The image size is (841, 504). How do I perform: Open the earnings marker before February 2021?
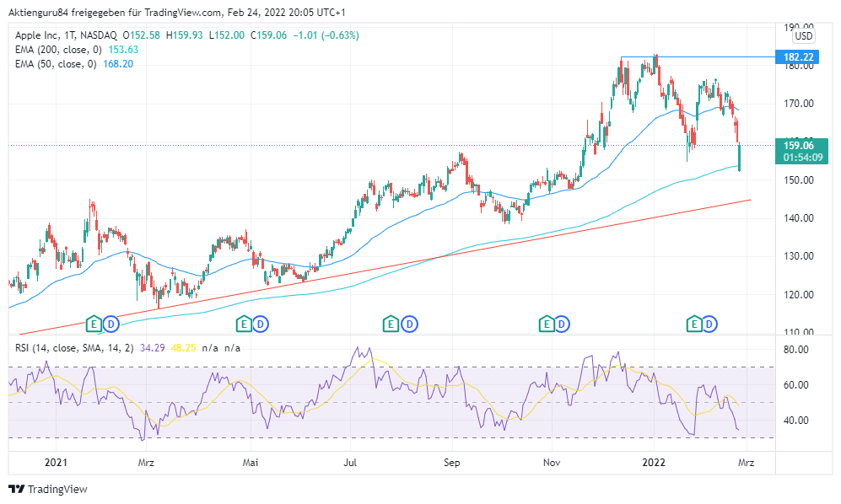pos(94,324)
